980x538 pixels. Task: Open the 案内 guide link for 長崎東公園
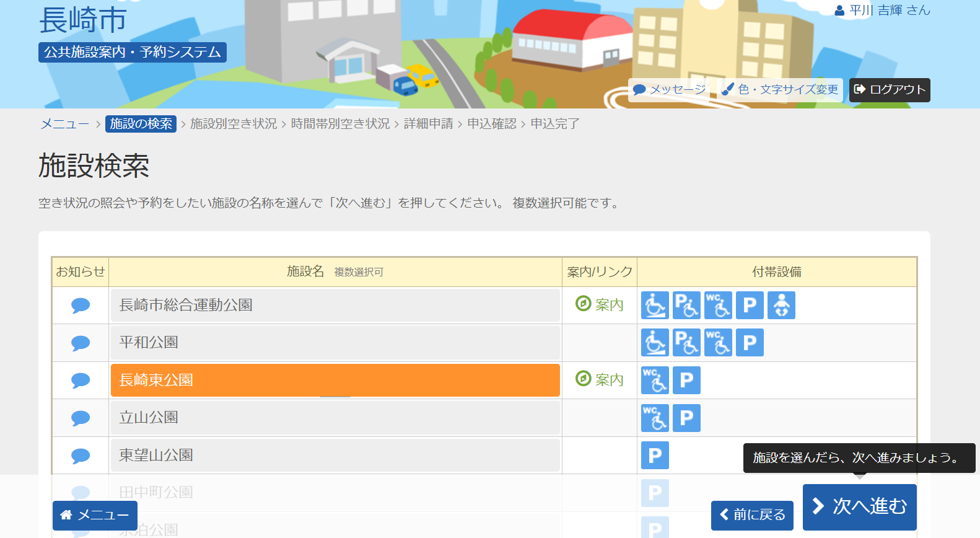[x=600, y=380]
